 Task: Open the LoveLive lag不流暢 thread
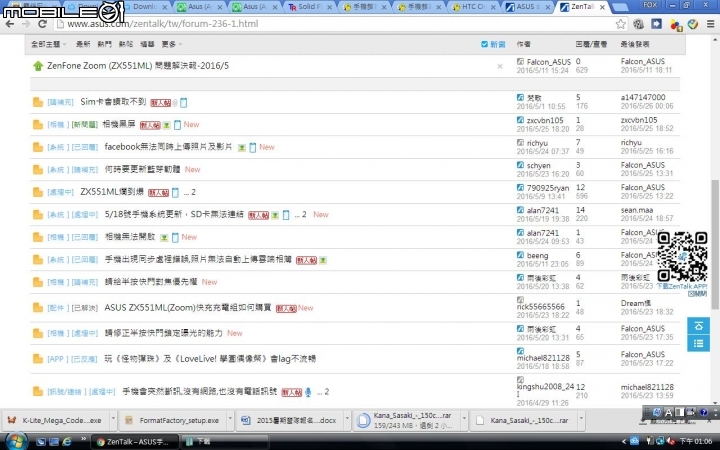[x=210, y=359]
